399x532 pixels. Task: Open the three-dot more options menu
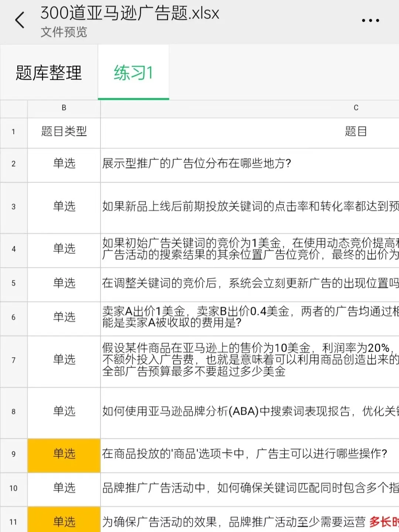(x=370, y=21)
